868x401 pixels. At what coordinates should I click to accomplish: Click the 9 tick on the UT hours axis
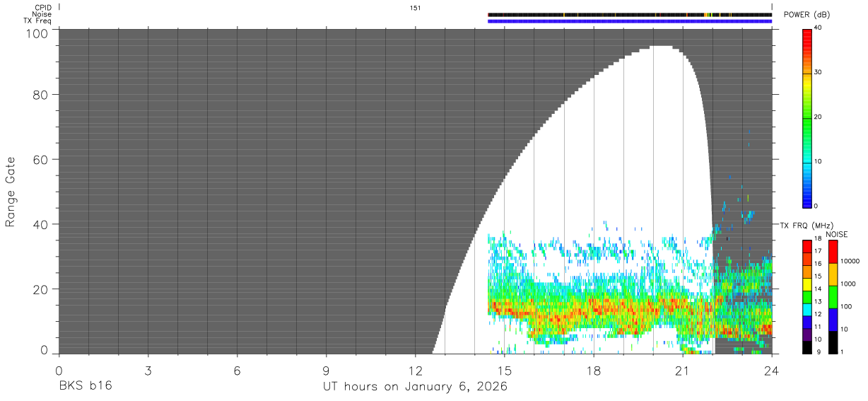pyautogui.click(x=326, y=371)
